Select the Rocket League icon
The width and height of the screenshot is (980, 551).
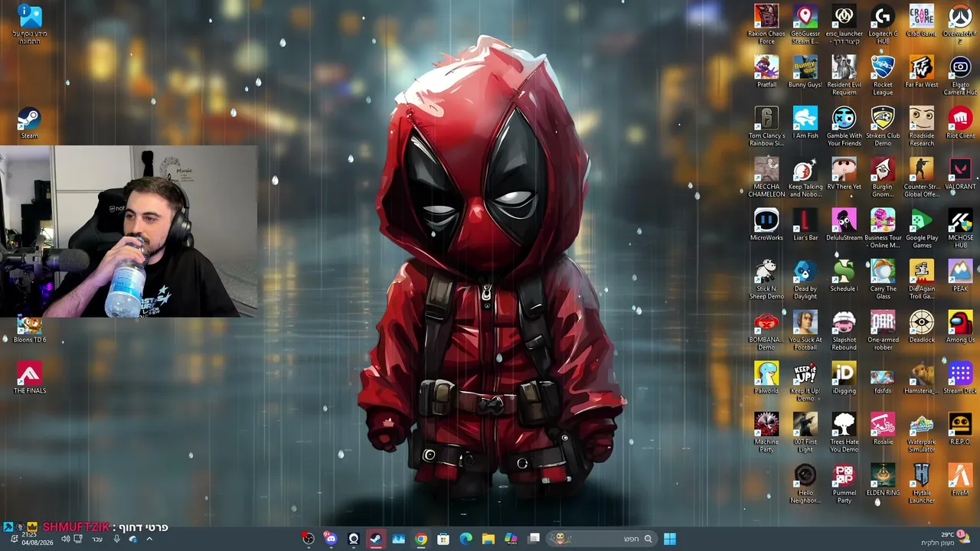point(883,75)
